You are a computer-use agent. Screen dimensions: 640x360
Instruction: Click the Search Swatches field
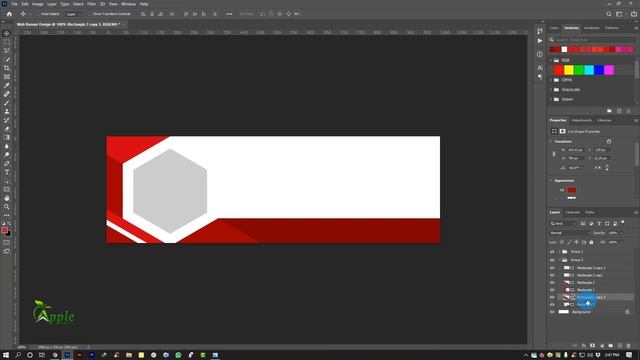[x=594, y=40]
